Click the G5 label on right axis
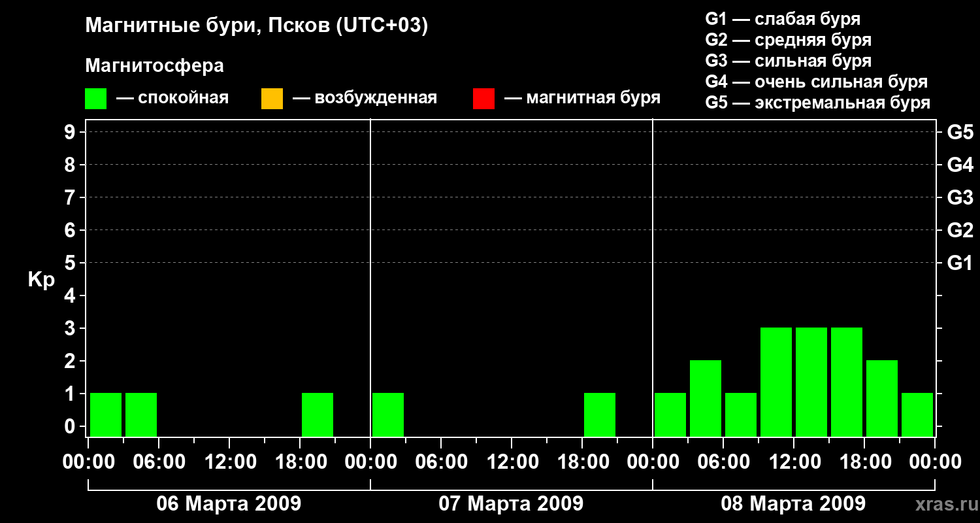The image size is (980, 523). click(x=960, y=132)
